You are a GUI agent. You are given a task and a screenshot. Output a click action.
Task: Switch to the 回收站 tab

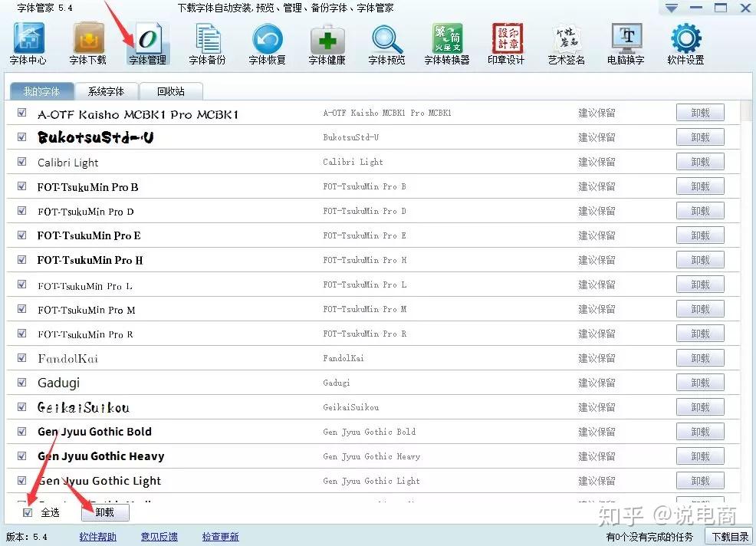(171, 91)
